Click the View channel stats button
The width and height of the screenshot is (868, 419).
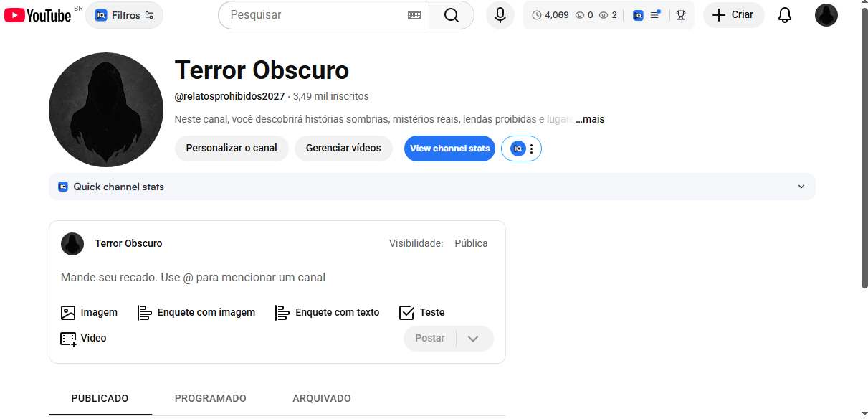click(449, 148)
